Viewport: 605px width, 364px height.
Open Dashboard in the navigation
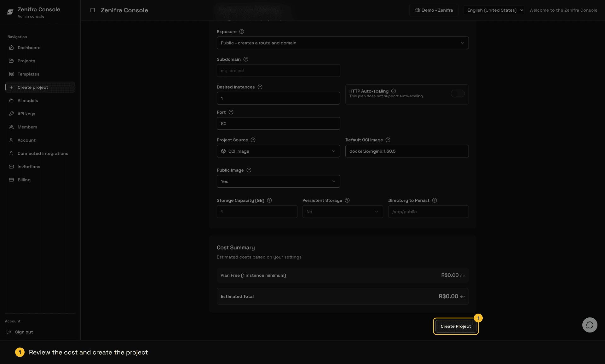click(40, 48)
